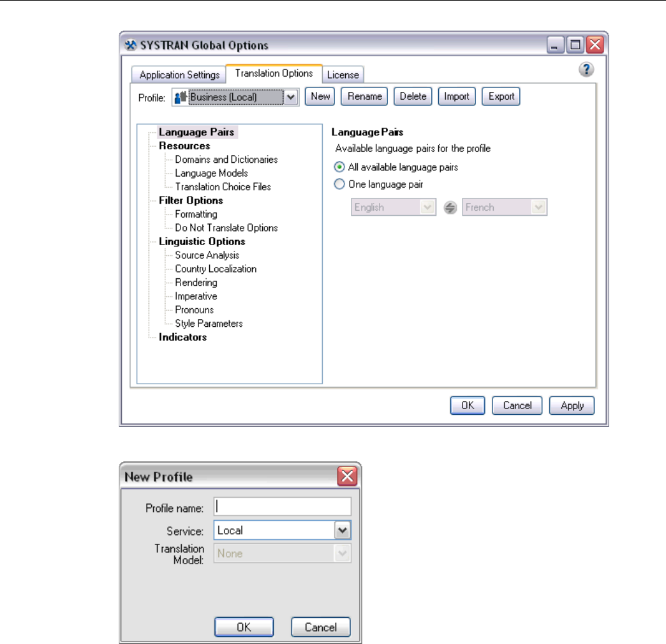The width and height of the screenshot is (666, 644).
Task: Select One language pair option
Action: (x=339, y=184)
